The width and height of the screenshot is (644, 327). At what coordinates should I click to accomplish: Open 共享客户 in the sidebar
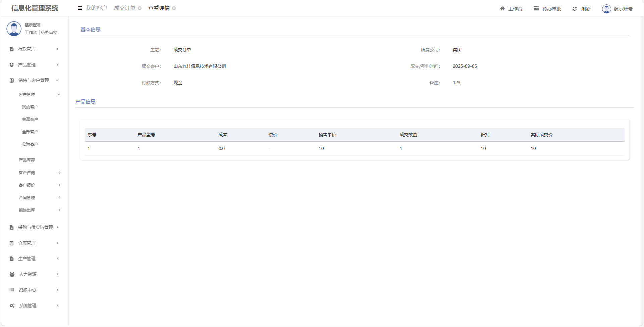pyautogui.click(x=30, y=120)
